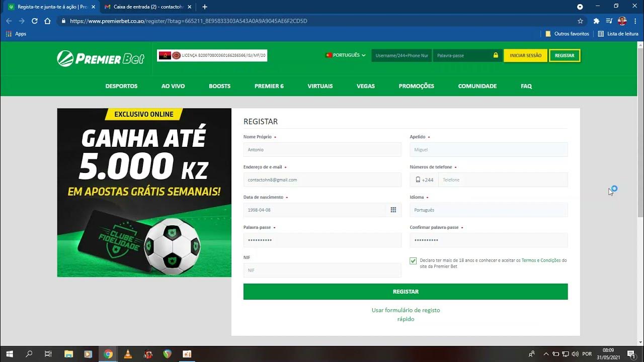The height and width of the screenshot is (362, 644).
Task: Open the Termos e Condições link
Action: 541,260
